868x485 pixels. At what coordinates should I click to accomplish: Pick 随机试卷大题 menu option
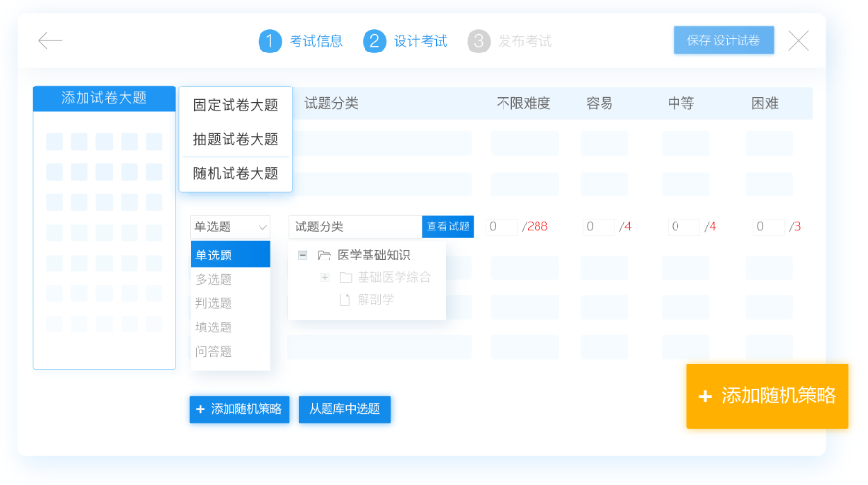tap(235, 173)
